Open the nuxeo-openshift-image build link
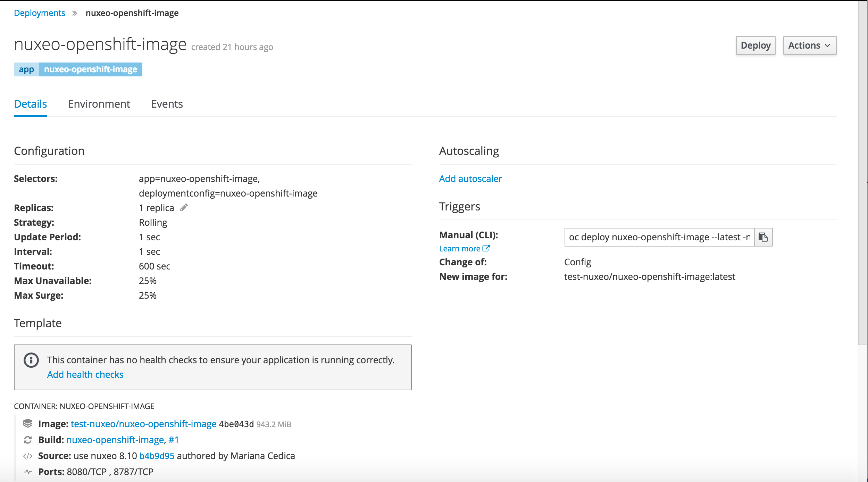This screenshot has height=482, width=868. click(x=115, y=440)
